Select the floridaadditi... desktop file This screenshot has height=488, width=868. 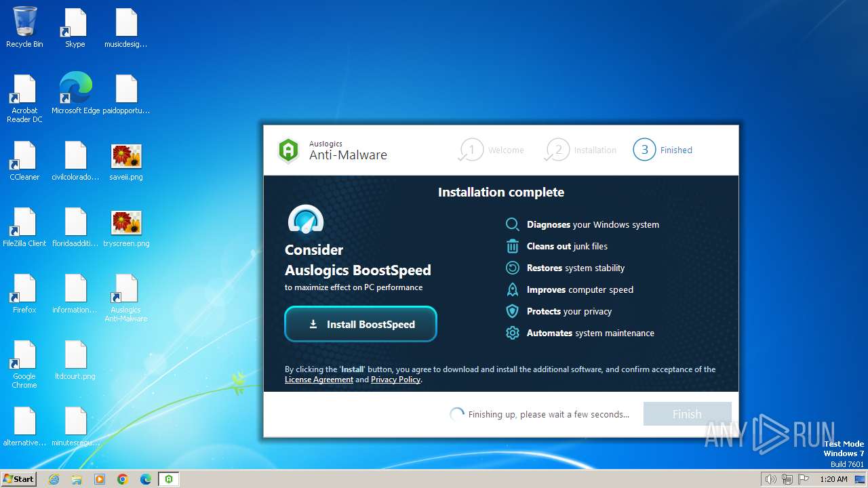point(75,227)
